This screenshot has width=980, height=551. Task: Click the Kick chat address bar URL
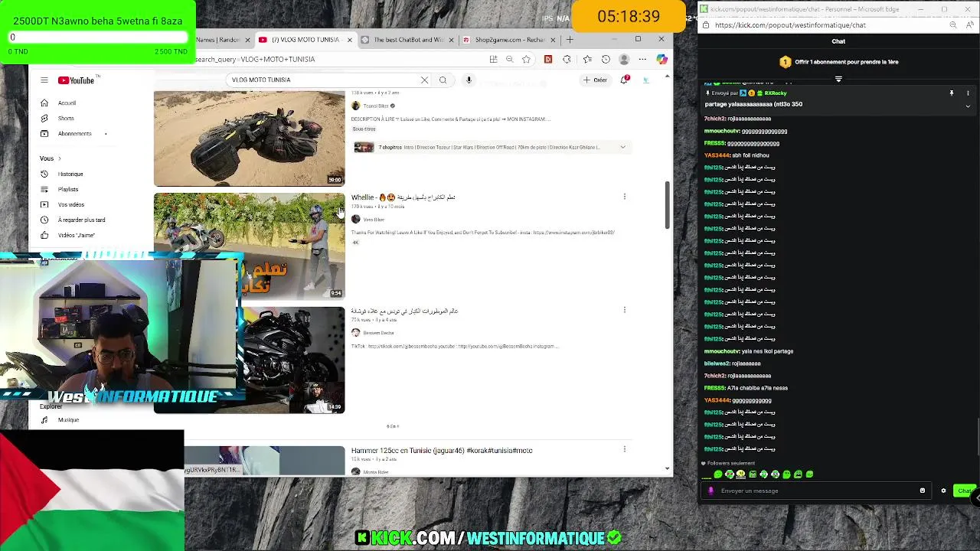790,24
